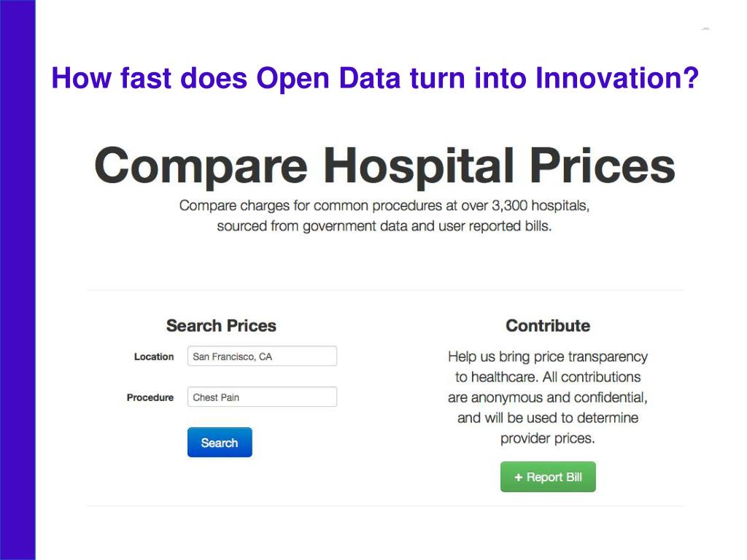Viewport: 747px width, 560px height.
Task: Select the Contribute heading
Action: [x=548, y=325]
